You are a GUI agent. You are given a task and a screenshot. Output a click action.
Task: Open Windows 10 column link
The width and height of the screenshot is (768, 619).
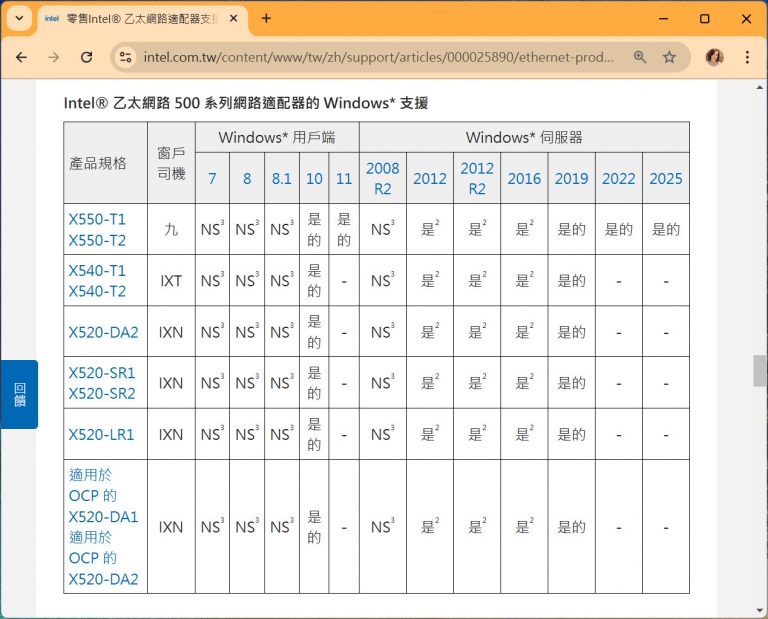[x=314, y=178]
